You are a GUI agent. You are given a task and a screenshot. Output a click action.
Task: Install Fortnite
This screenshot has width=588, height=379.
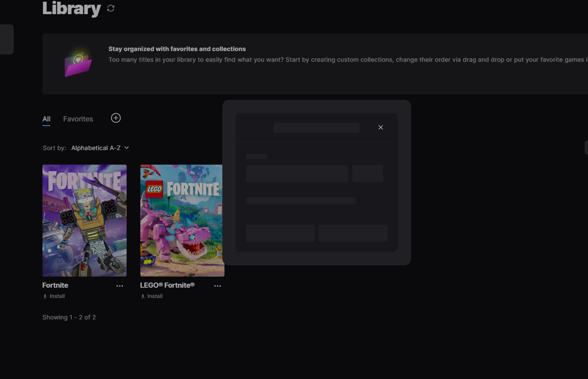(x=54, y=296)
